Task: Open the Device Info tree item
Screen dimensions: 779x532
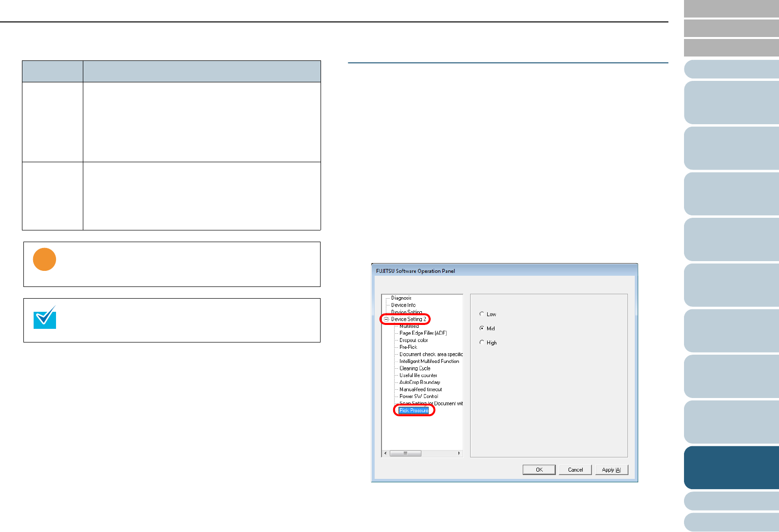Action: (x=403, y=305)
